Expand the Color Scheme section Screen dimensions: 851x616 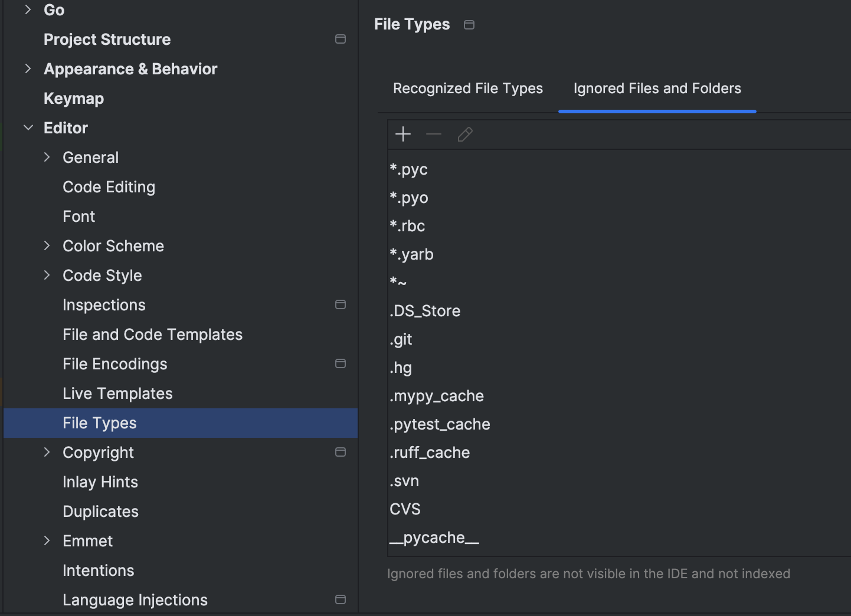47,245
